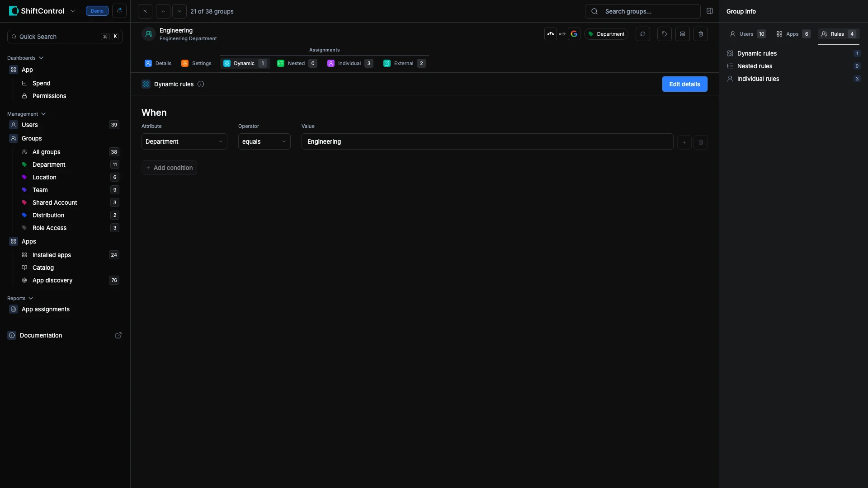Delete the Engineering group via trash icon

(700, 34)
